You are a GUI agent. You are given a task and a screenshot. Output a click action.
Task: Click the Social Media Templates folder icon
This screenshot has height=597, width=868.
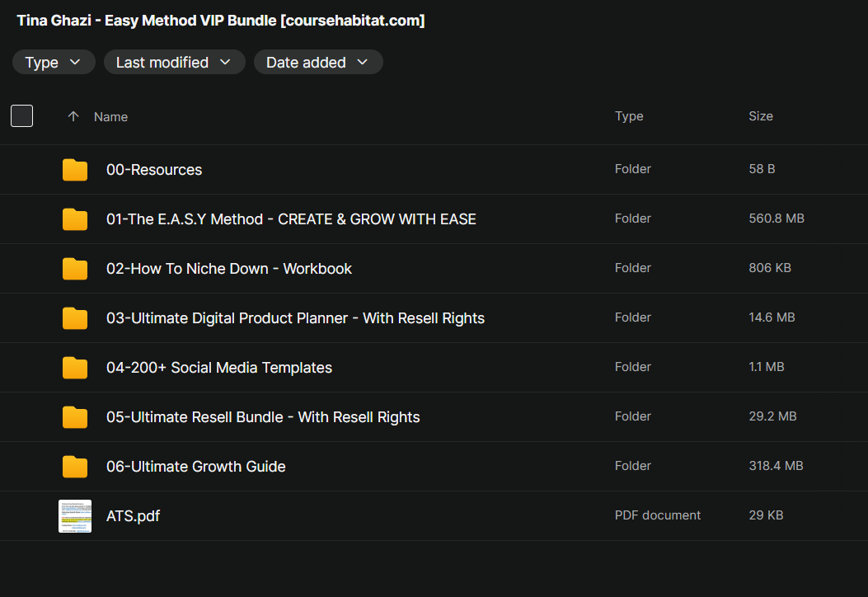coord(75,368)
